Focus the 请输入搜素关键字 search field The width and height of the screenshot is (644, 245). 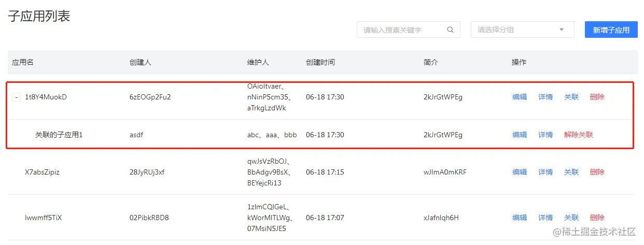pyautogui.click(x=408, y=30)
